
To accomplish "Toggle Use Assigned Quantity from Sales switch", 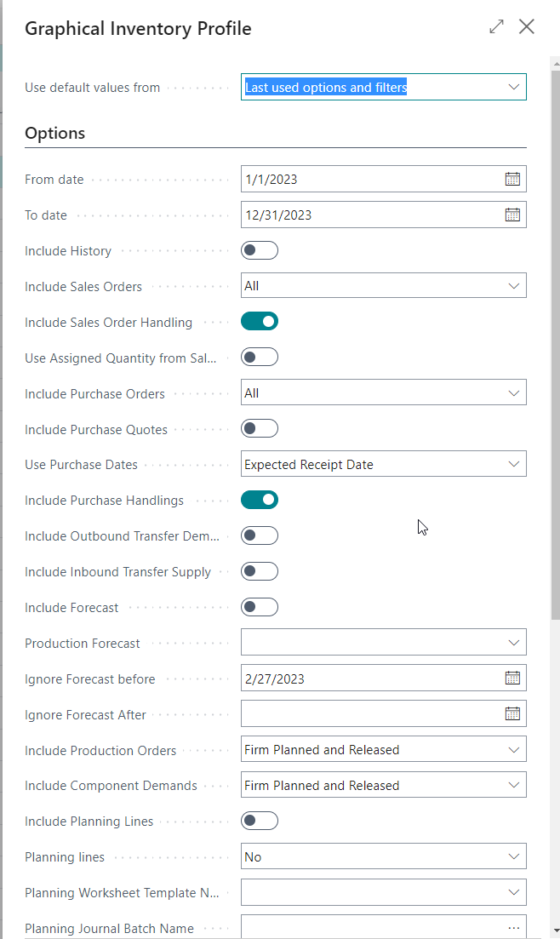I will [260, 358].
